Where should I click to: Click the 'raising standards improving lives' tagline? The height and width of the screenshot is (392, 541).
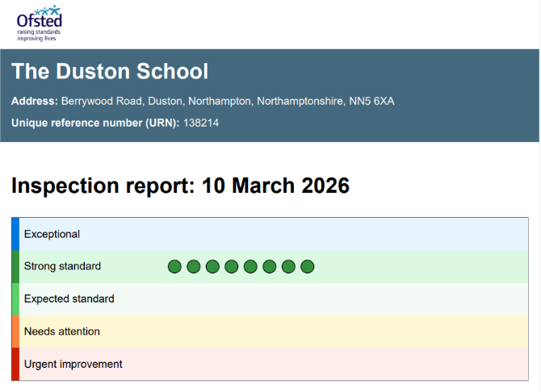point(39,35)
